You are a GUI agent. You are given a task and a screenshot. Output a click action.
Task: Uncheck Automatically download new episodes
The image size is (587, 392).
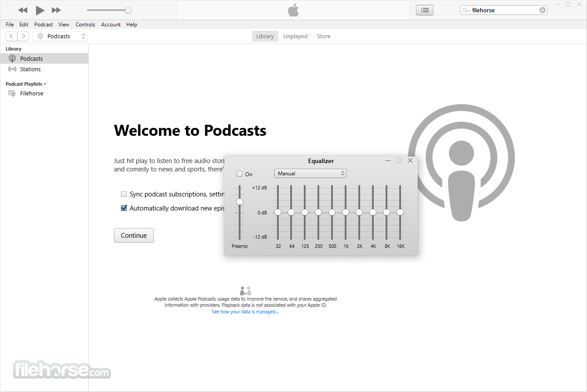124,208
